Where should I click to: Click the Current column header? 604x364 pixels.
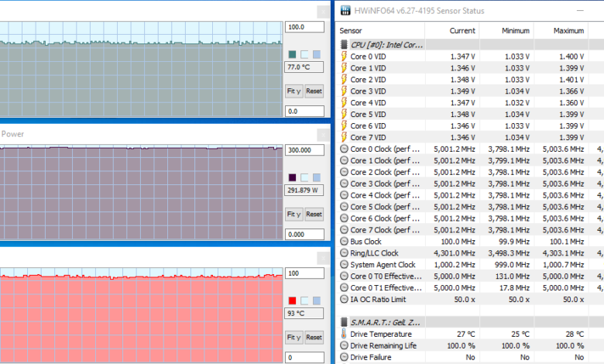(x=452, y=30)
